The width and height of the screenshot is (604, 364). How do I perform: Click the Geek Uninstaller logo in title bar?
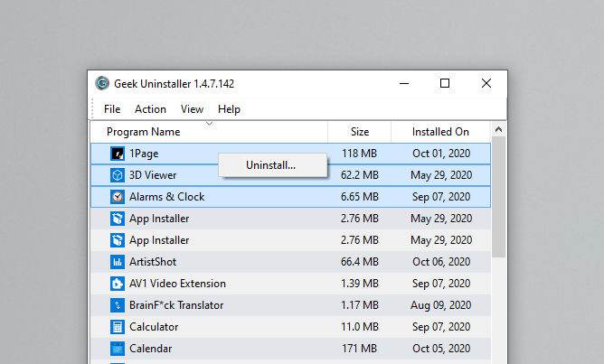coord(102,83)
